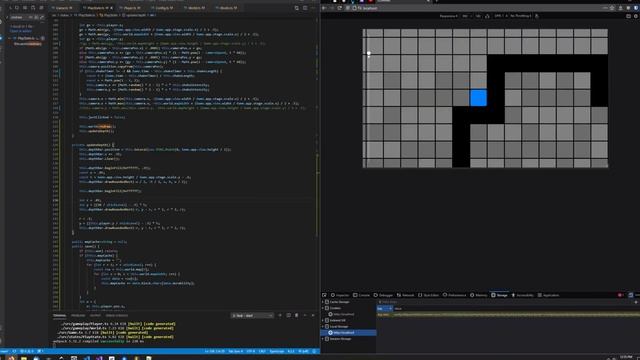Expand the Session Storage tree node
This screenshot has width=640, height=360.
[323, 339]
